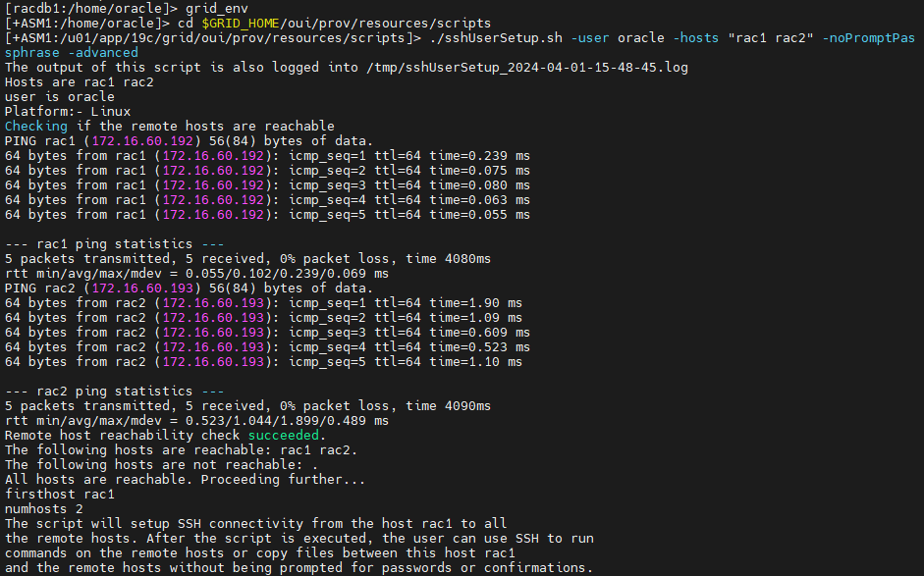Screen dimensions: 924x576
Task: Click the rac2 'time=1.90 ms' value
Action: pos(476,303)
